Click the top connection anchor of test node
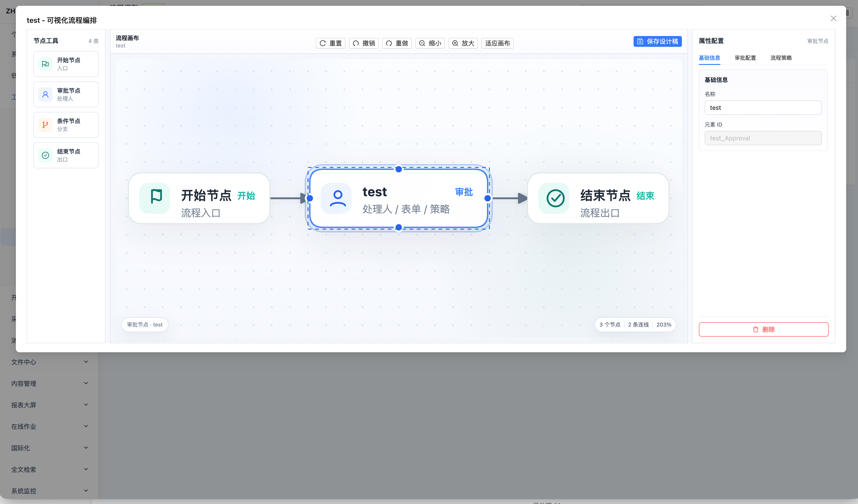Screen dimensions: 858x504 coord(399,169)
